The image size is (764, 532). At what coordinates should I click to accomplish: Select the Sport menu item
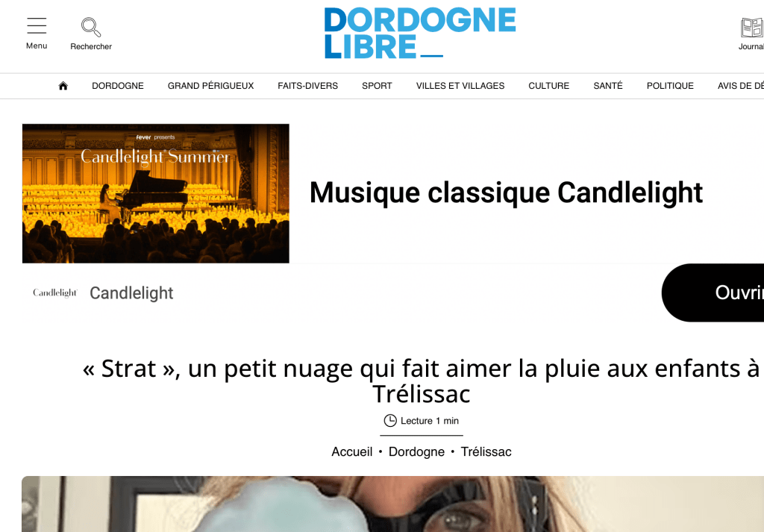[x=377, y=86]
